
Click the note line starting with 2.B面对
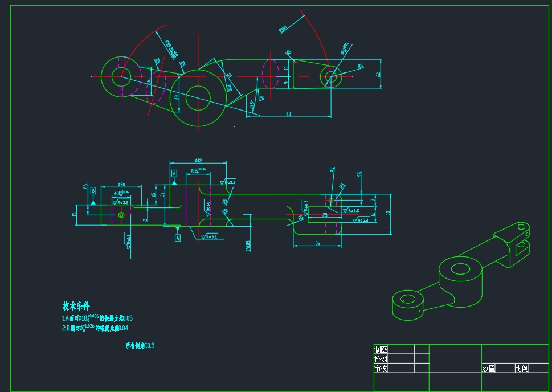click(95, 328)
